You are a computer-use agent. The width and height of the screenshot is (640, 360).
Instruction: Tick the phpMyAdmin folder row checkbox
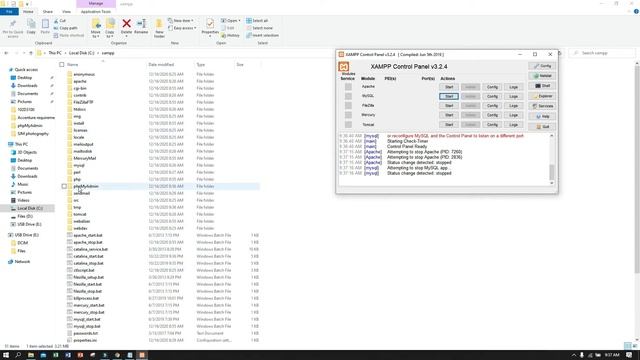click(x=64, y=186)
